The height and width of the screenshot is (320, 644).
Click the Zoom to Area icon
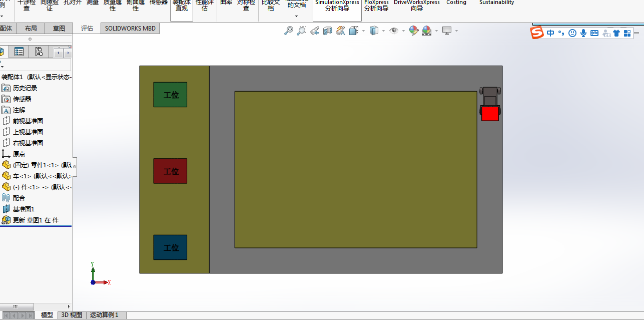(x=301, y=31)
